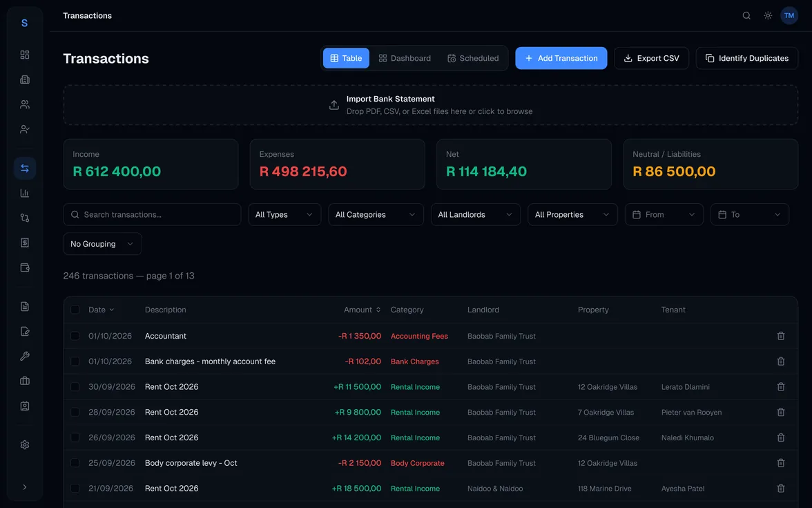Screen dimensions: 812x508
Task: Check the 21/09/2026 Rent row checkbox
Action: (x=75, y=488)
